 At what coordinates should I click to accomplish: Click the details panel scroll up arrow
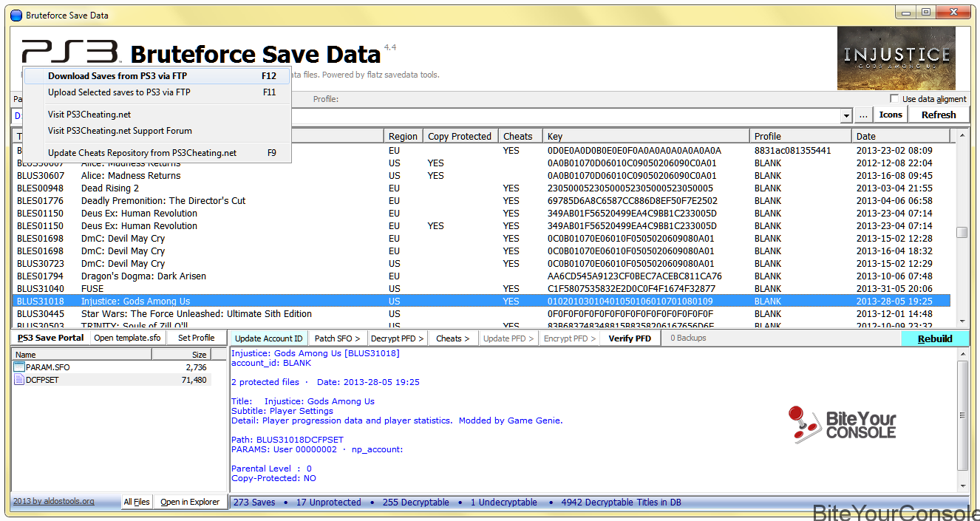tap(962, 355)
